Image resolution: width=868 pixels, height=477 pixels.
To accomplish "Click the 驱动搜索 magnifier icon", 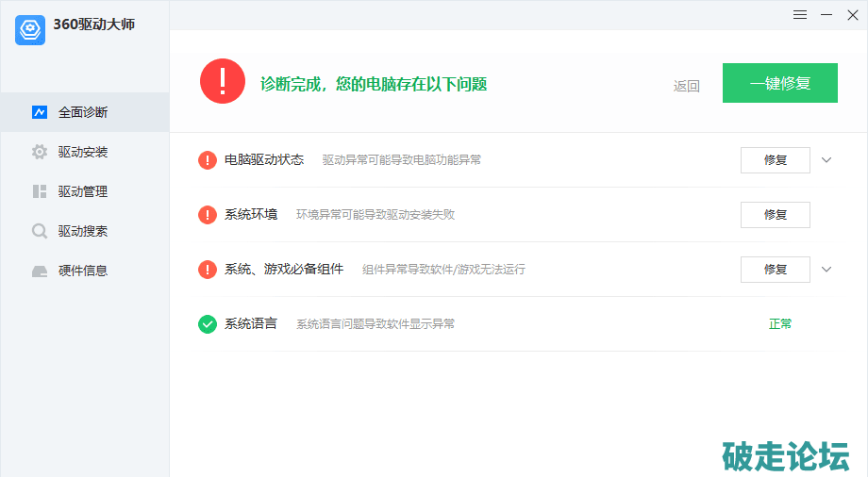I will point(40,231).
